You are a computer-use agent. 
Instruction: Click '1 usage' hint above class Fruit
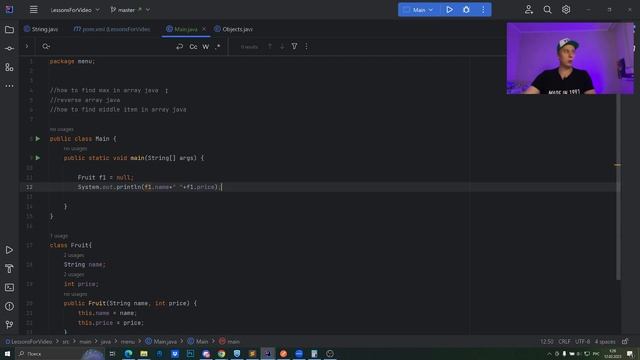click(59, 236)
